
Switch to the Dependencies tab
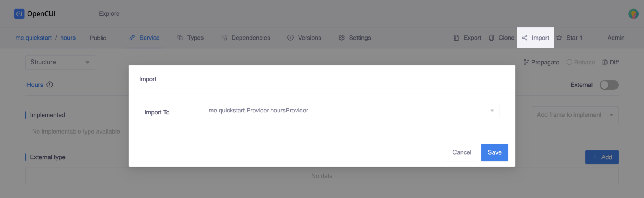tap(246, 38)
